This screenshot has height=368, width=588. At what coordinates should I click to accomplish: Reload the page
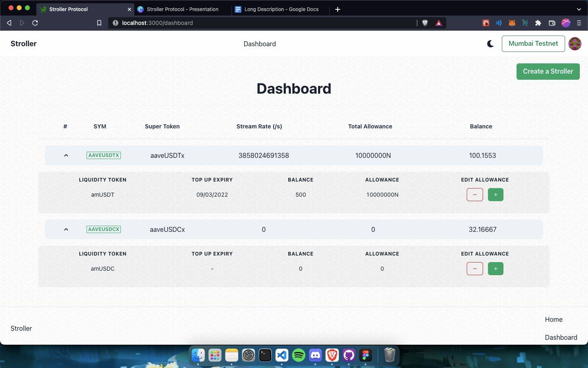coord(35,23)
